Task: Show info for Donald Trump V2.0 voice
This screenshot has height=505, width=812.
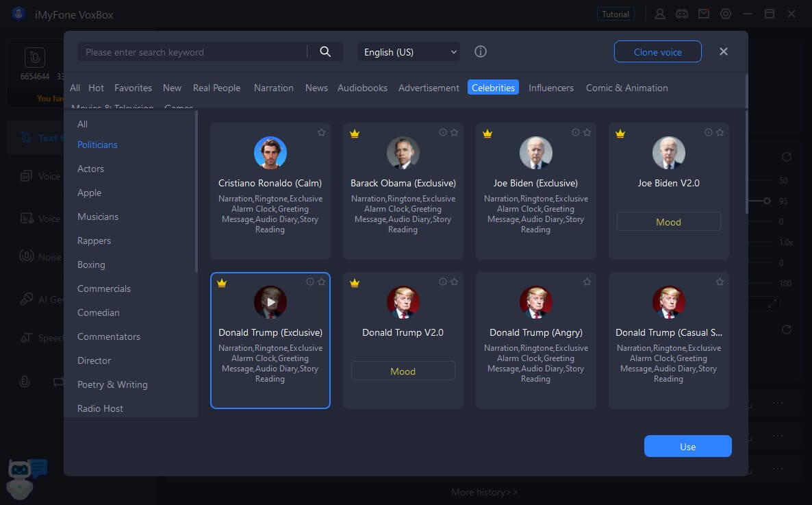Action: (443, 282)
